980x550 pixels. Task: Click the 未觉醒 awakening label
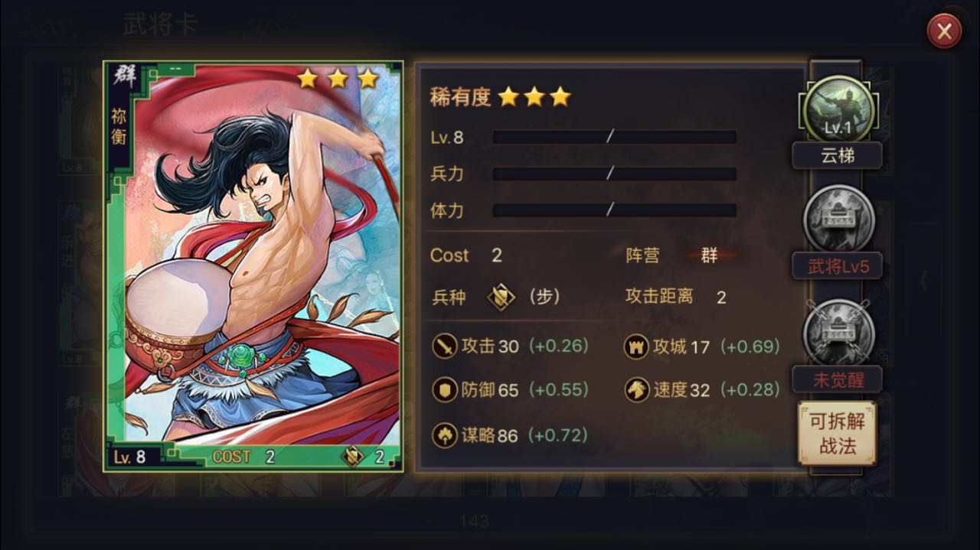coord(837,379)
